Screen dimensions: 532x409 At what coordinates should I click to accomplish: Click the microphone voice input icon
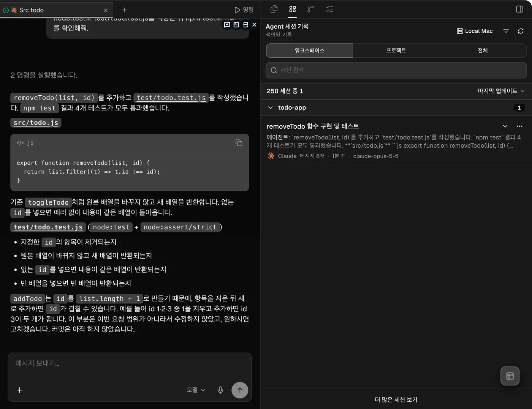coord(220,390)
